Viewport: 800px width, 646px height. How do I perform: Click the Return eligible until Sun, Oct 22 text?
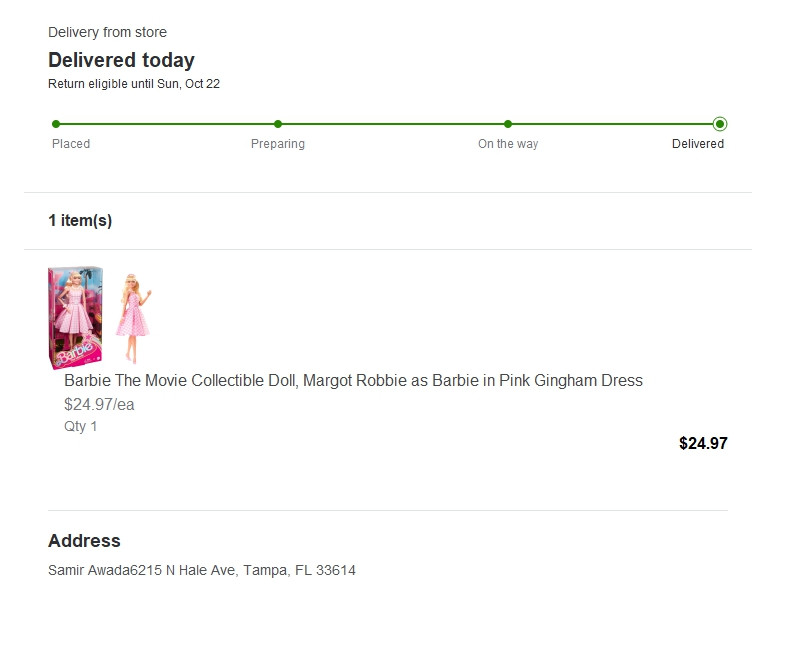tap(134, 84)
